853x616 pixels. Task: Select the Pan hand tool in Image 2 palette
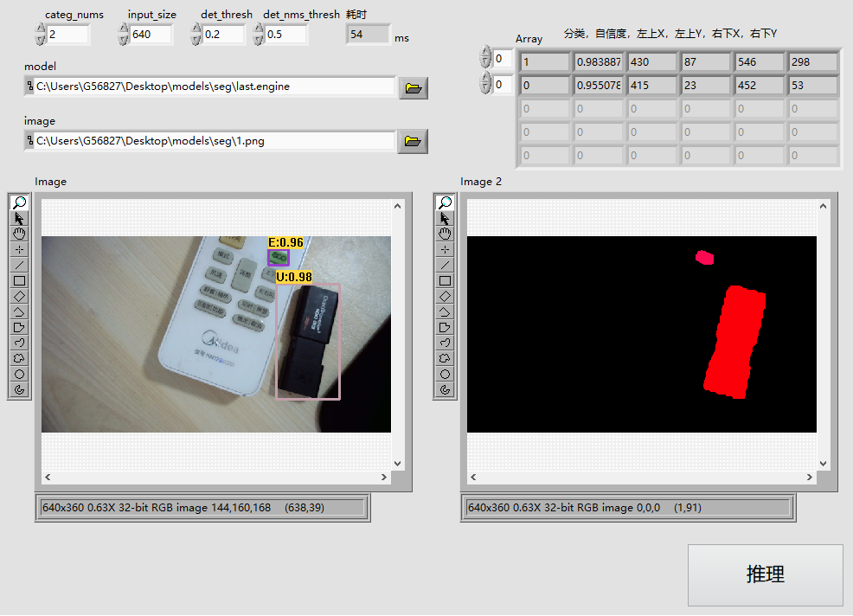click(445, 234)
